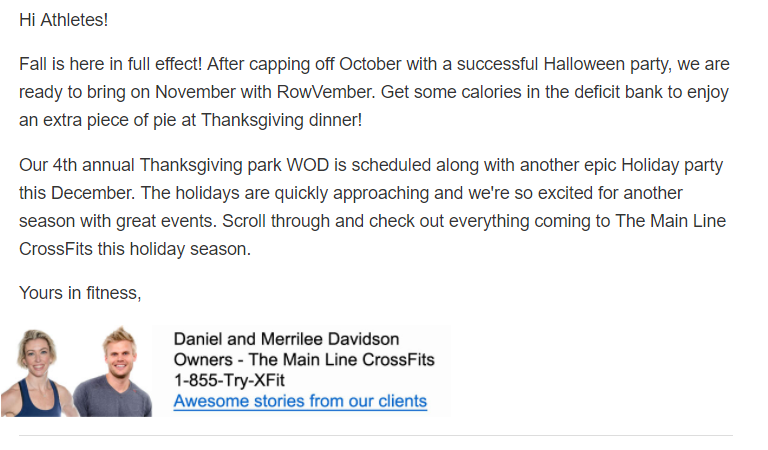Click the word RowVember
Screen dimensions: 768x450
tap(326, 92)
